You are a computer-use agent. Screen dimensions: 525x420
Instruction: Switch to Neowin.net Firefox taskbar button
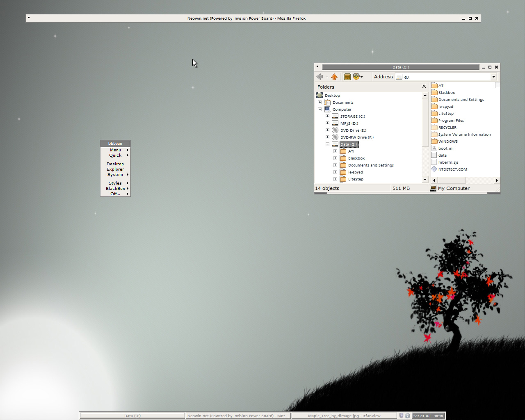[x=238, y=415]
